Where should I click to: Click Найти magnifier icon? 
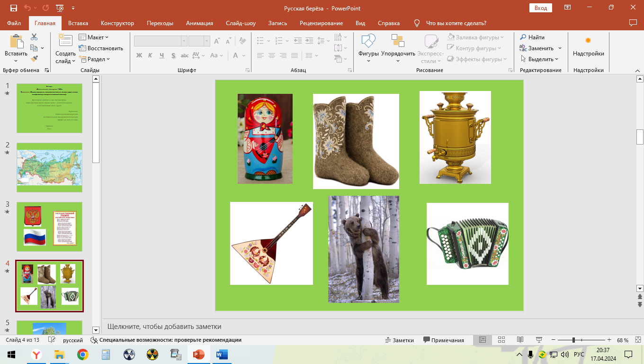coord(523,37)
